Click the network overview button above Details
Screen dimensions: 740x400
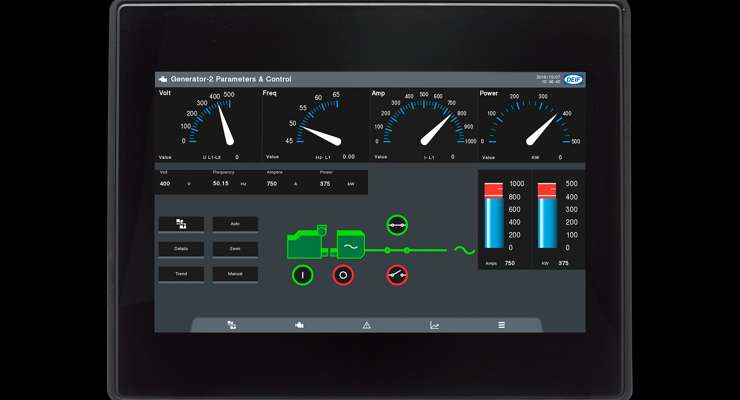pos(181,224)
